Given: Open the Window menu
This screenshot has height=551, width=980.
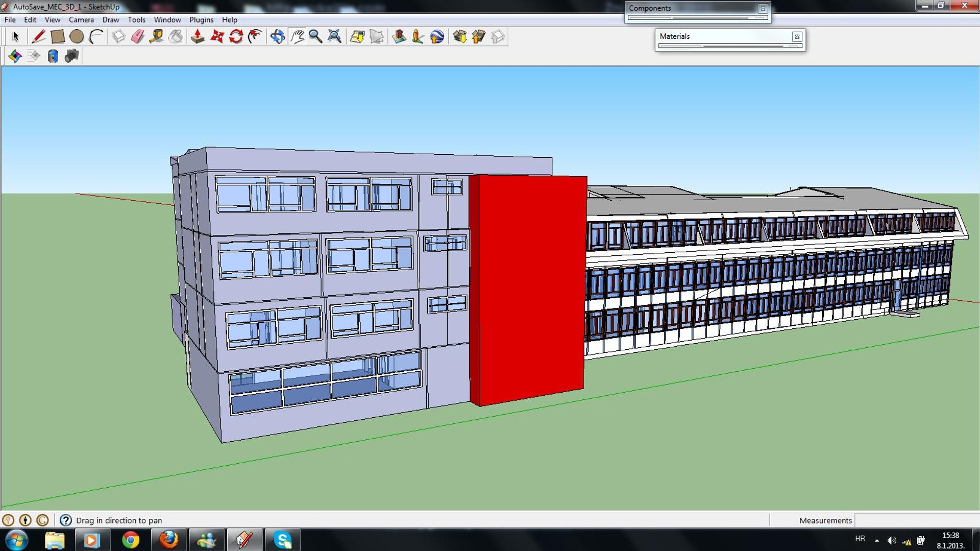Looking at the screenshot, I should click(x=167, y=20).
